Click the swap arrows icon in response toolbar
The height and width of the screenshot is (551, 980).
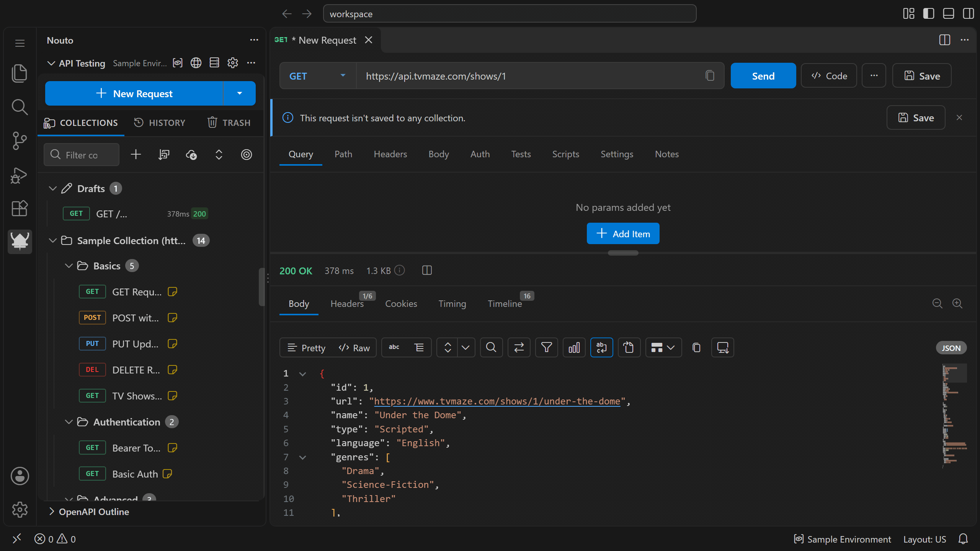(519, 347)
